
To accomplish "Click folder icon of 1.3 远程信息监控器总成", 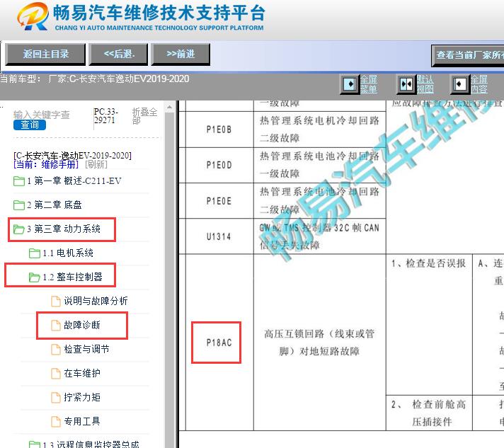I will click(35, 444).
